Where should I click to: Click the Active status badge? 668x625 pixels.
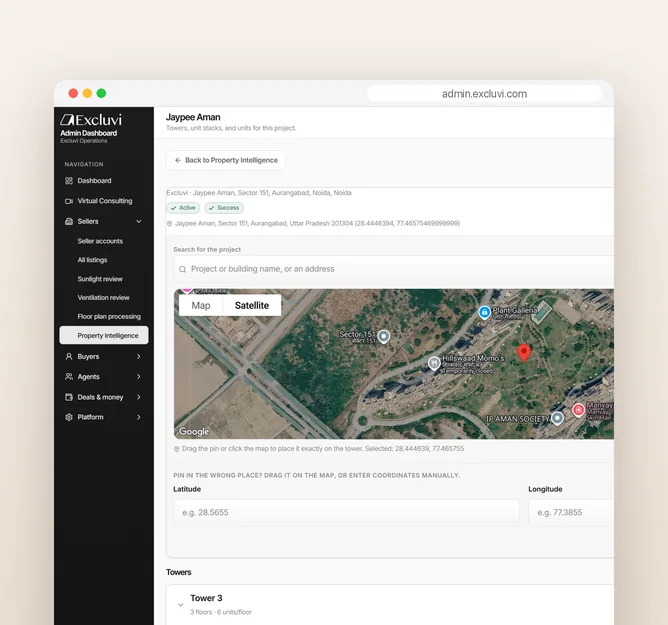183,208
